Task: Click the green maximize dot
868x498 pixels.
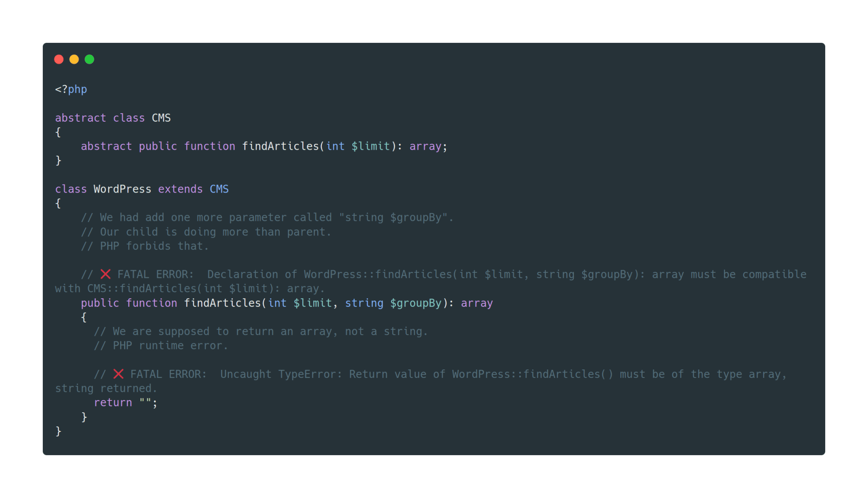Action: 89,59
